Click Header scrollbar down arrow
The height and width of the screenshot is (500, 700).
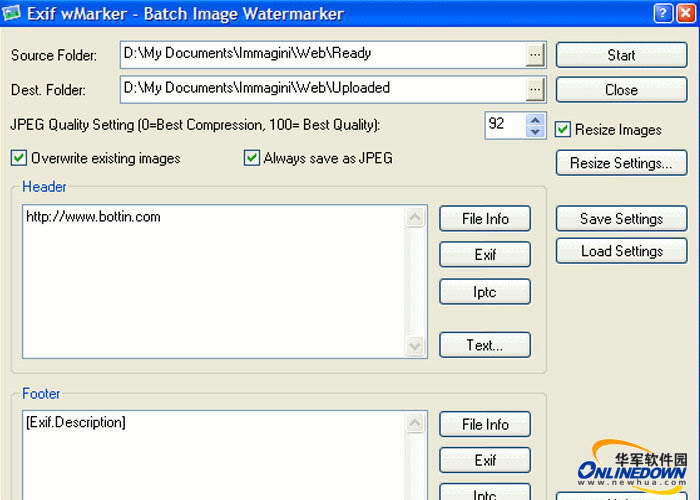point(415,346)
